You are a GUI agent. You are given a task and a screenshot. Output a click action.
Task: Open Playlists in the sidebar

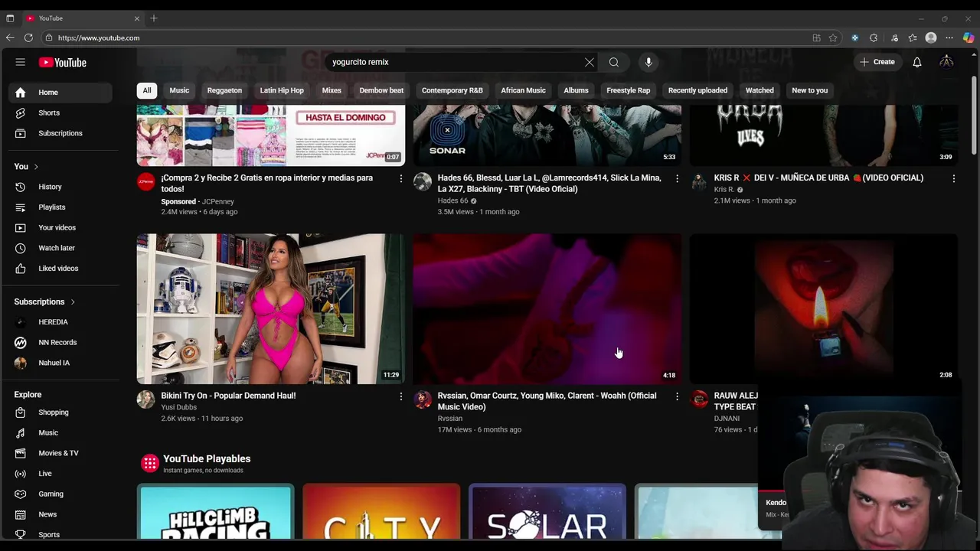(60, 207)
